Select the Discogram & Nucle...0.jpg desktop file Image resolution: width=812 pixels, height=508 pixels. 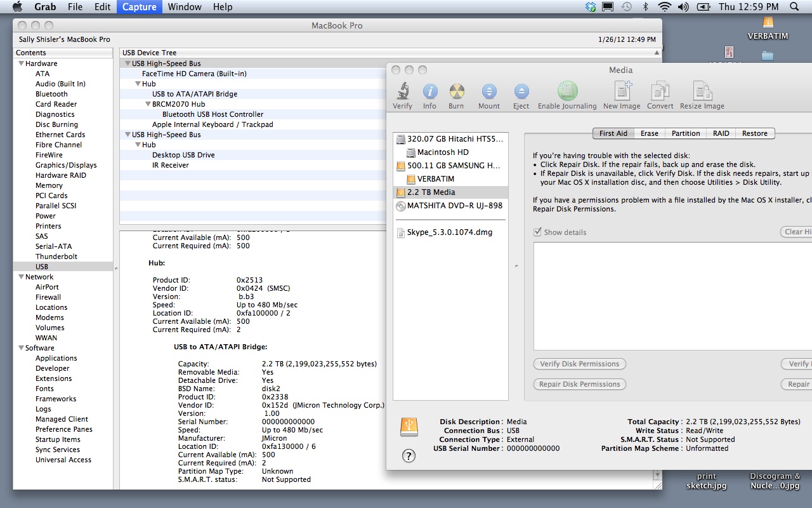coord(775,481)
